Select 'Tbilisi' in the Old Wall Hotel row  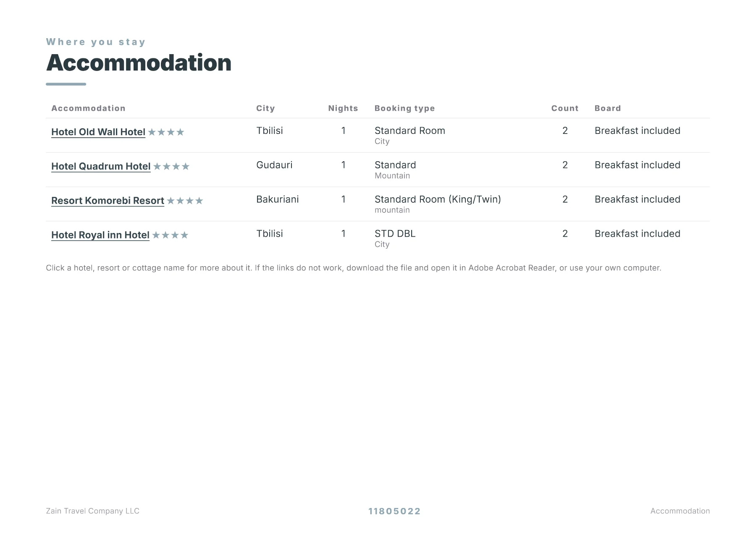[270, 131]
